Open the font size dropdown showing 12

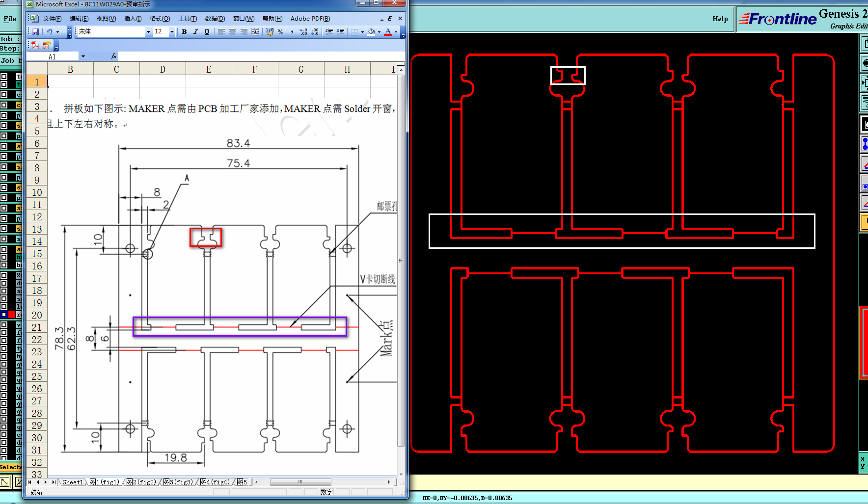172,32
